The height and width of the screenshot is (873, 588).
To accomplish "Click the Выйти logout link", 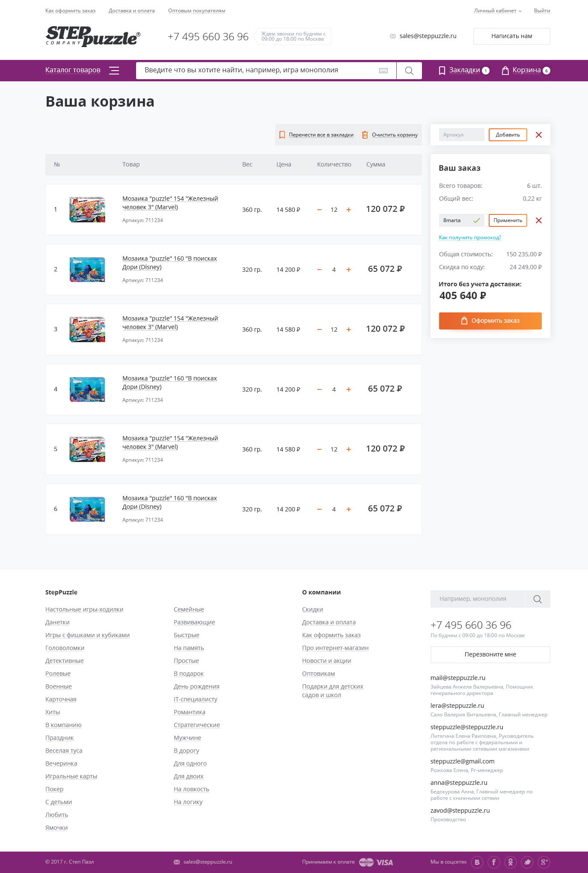I will 542,11.
